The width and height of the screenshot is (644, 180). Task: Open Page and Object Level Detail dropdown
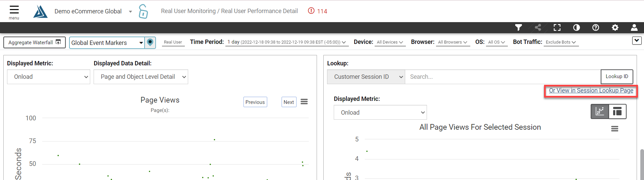click(x=141, y=77)
